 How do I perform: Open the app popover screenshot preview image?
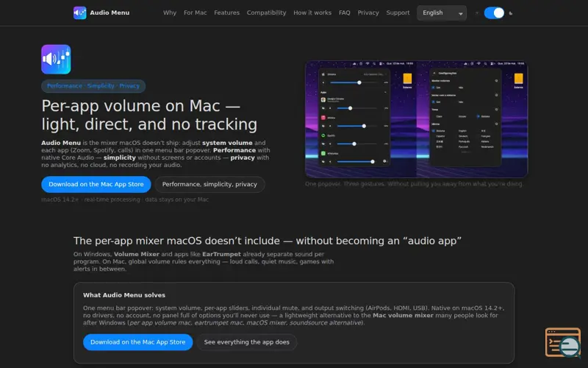tap(416, 119)
